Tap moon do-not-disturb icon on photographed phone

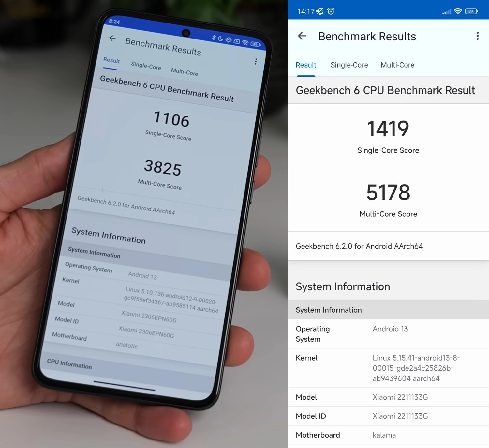click(x=220, y=39)
